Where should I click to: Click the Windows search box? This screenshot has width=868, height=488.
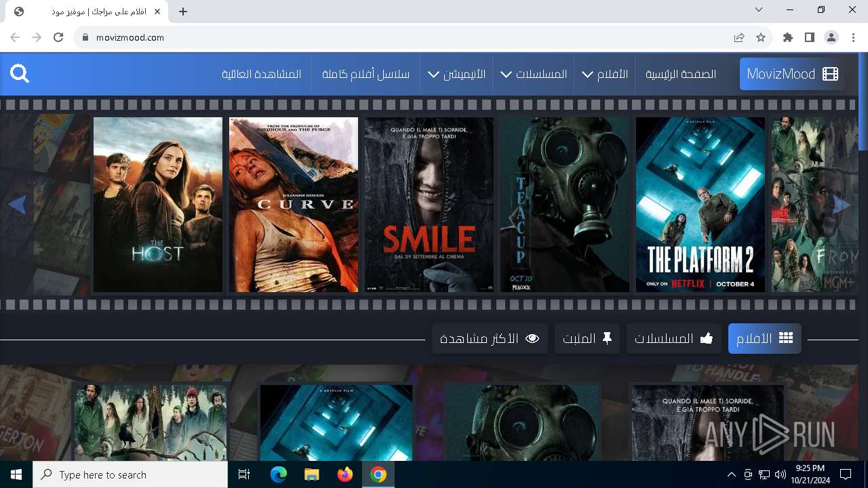pos(130,474)
